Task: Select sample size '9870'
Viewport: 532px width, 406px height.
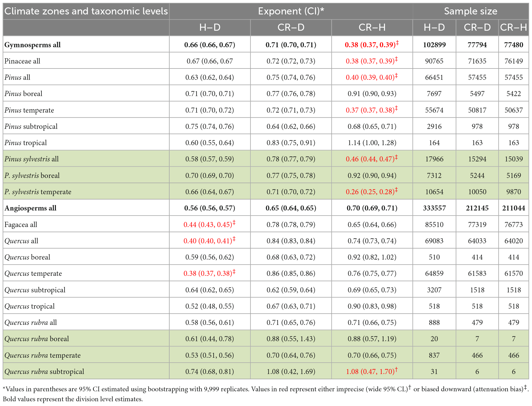Action: pos(514,192)
